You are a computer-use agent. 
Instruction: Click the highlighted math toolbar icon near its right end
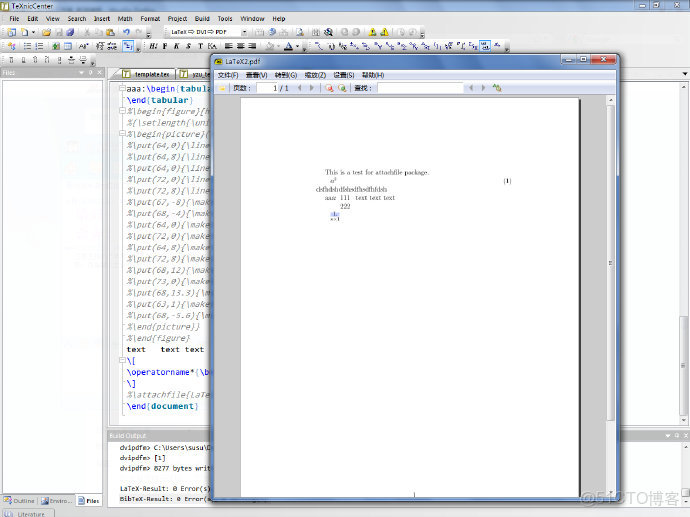click(x=485, y=46)
